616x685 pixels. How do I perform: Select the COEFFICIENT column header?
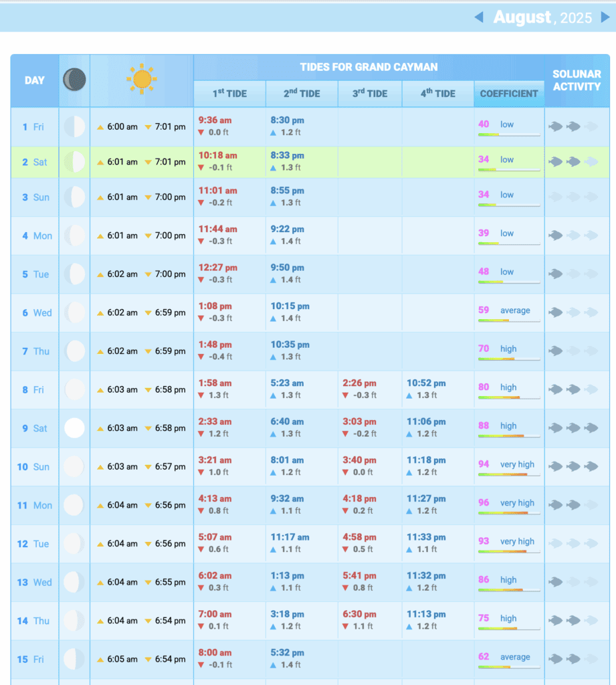click(509, 94)
